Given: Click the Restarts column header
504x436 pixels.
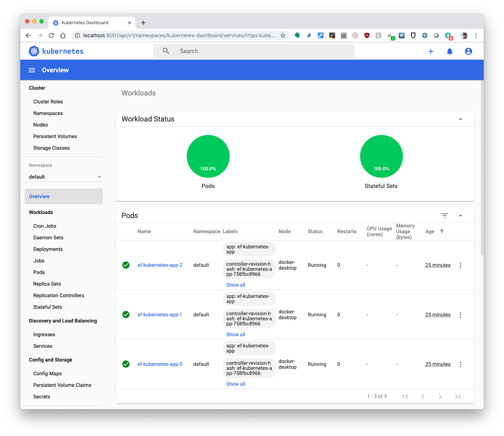Looking at the screenshot, I should [347, 231].
